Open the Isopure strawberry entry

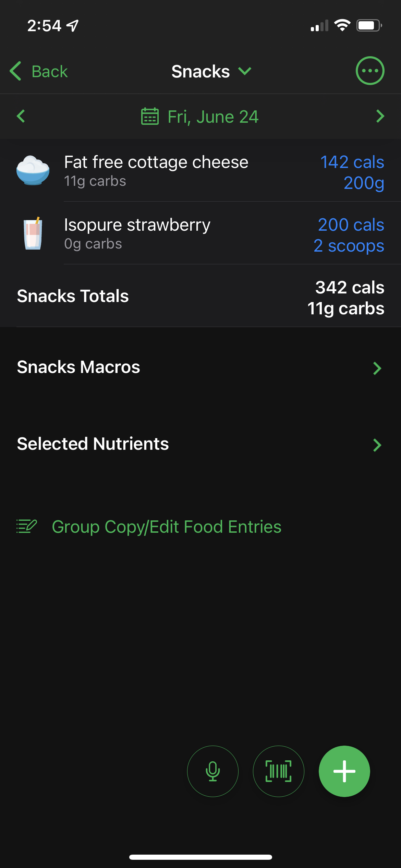click(x=137, y=225)
